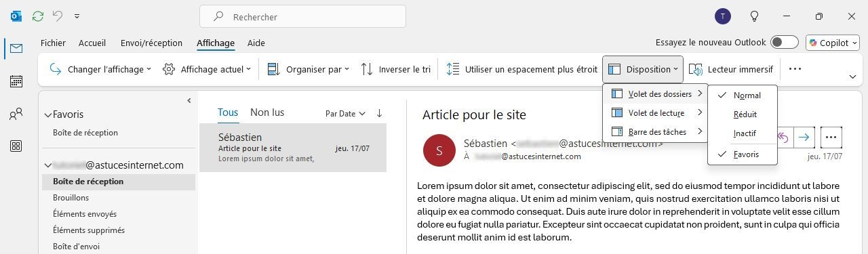Open the account avatar T
Screen dimensions: 868x254
coord(723,16)
